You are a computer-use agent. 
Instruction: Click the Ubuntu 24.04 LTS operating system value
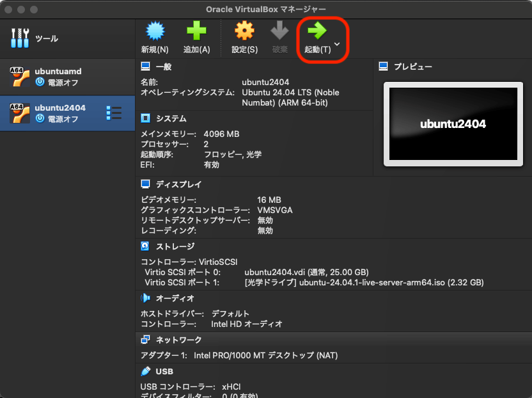(290, 97)
